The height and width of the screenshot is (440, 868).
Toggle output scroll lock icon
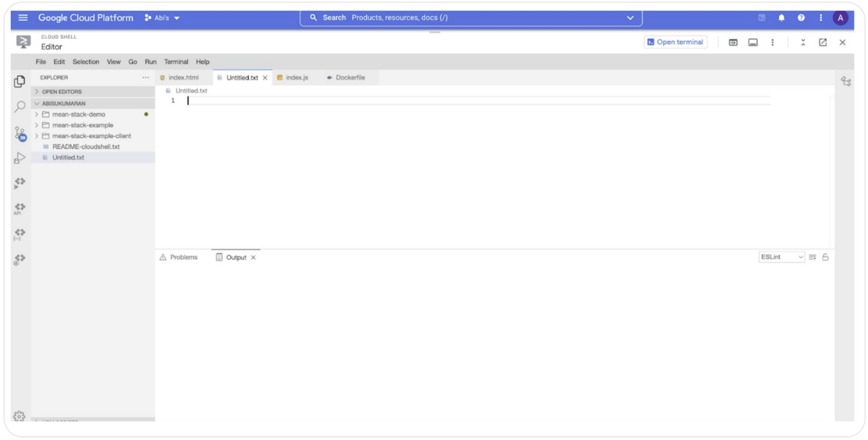coord(825,257)
